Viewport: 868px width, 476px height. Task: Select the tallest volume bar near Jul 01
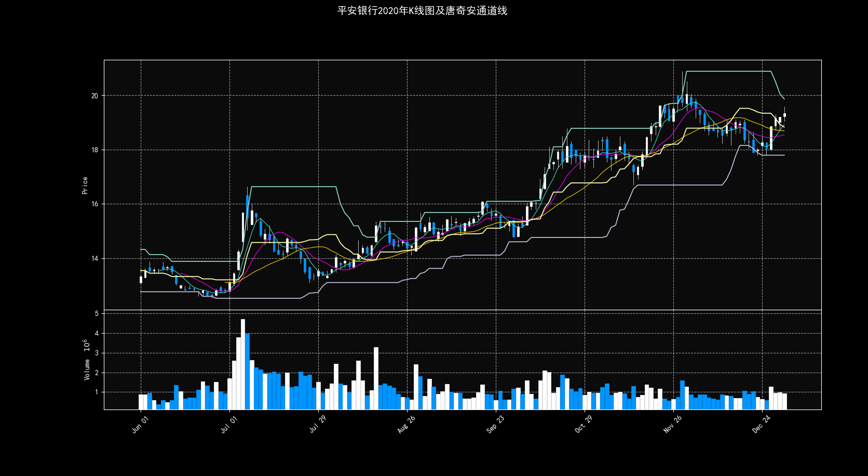(243, 364)
